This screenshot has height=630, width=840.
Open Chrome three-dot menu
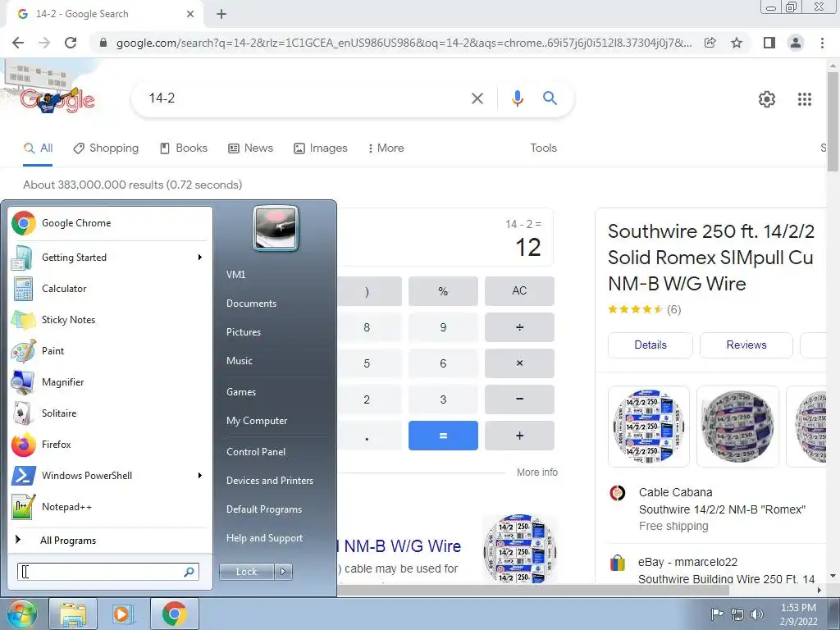click(x=822, y=43)
